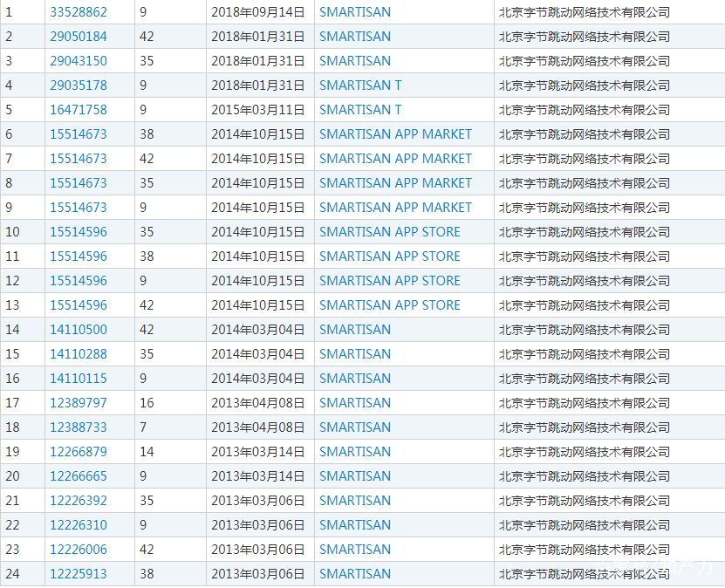725x588 pixels.
Task: Click SMARTISAN trademark name in row 14
Action: (355, 330)
